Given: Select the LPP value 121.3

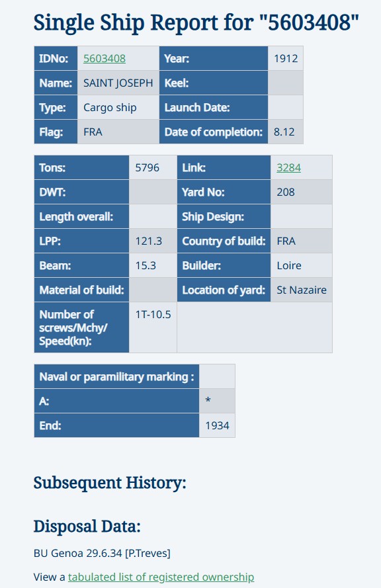Looking at the screenshot, I should (153, 241).
